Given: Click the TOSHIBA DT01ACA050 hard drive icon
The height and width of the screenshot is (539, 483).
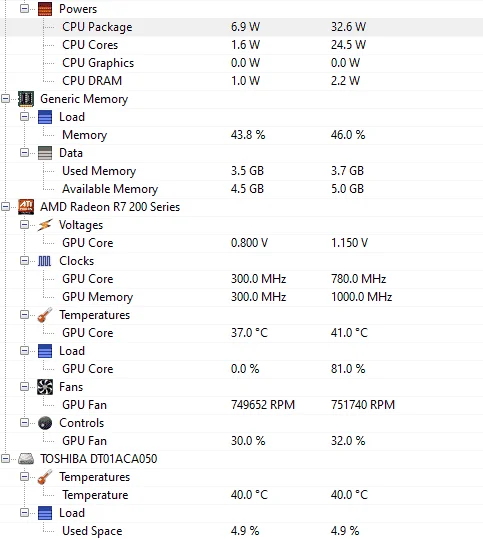Looking at the screenshot, I should click(26, 459).
